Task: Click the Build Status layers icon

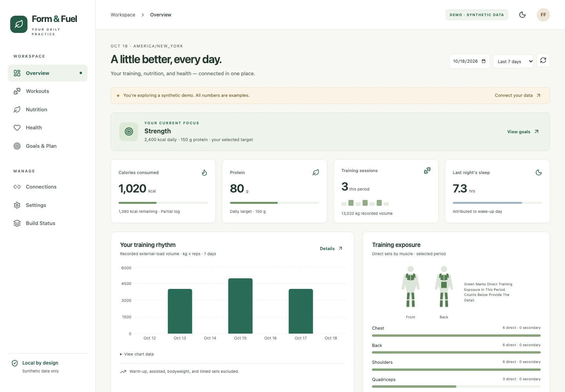Action: [17, 223]
